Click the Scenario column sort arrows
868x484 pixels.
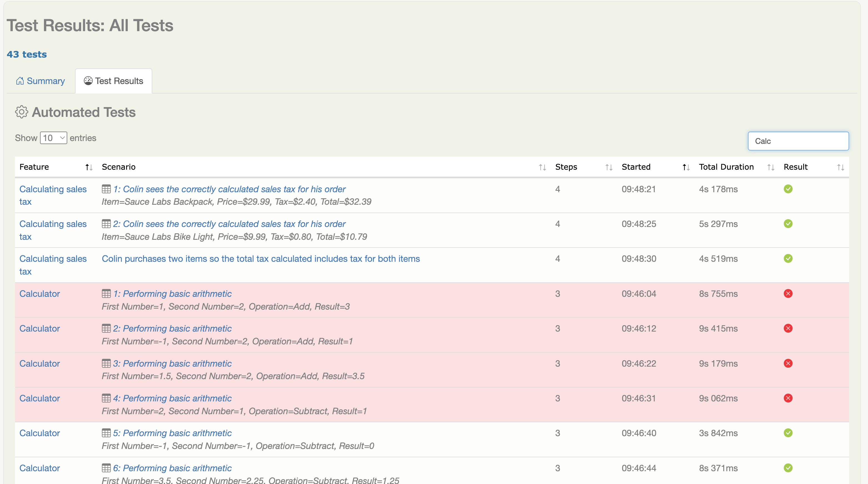[542, 167]
